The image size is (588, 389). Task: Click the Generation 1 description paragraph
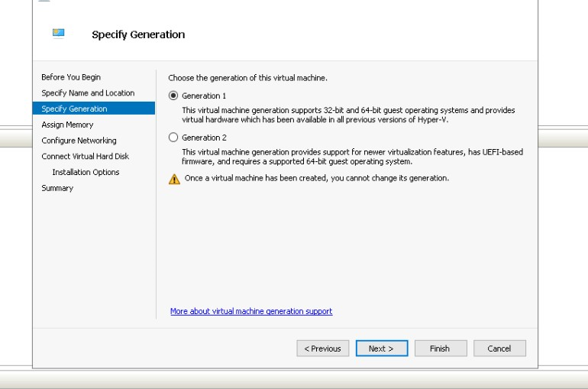347,115
